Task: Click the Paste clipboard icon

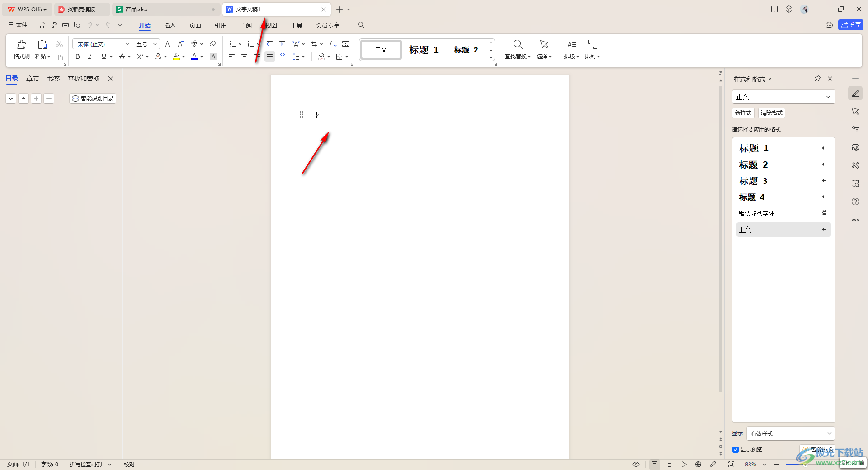Action: click(42, 44)
